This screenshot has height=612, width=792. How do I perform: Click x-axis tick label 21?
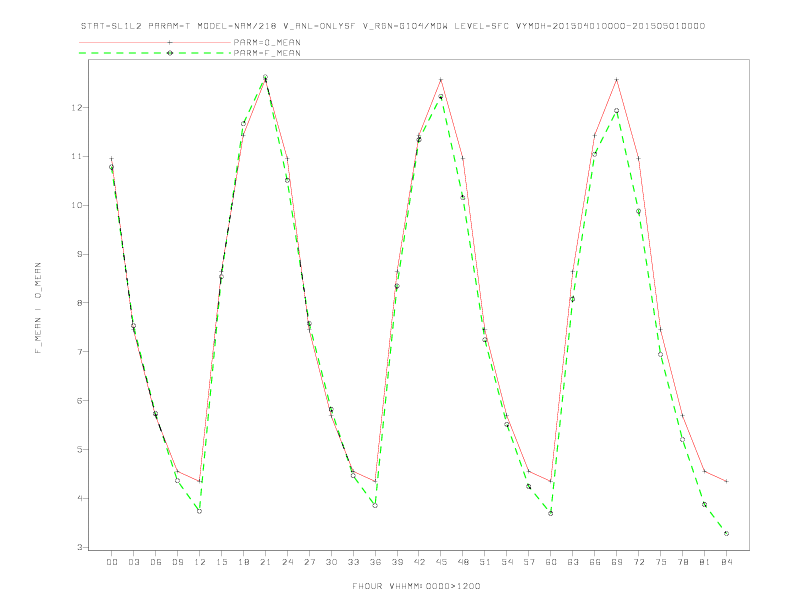[x=265, y=562]
